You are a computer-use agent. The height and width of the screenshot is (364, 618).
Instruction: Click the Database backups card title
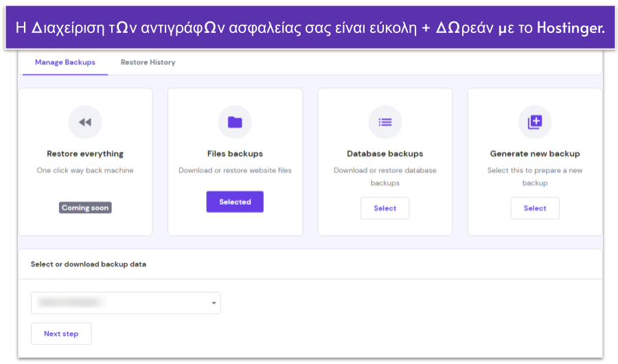pyautogui.click(x=385, y=154)
